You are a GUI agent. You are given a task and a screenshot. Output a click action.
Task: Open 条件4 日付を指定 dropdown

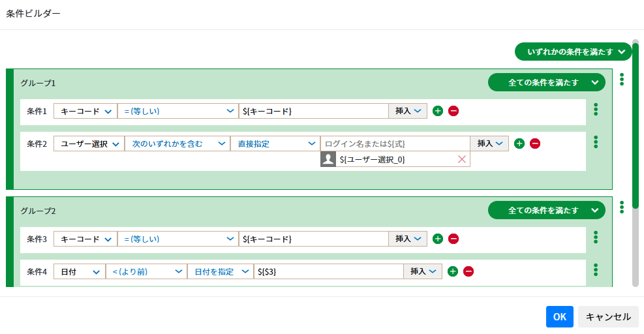(x=220, y=271)
